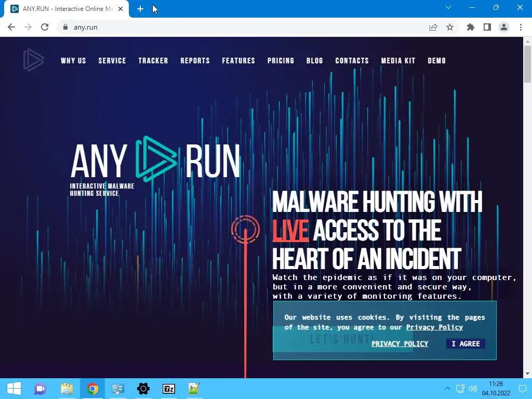
Task: Open tab search chevron in title bar
Action: [448, 7]
